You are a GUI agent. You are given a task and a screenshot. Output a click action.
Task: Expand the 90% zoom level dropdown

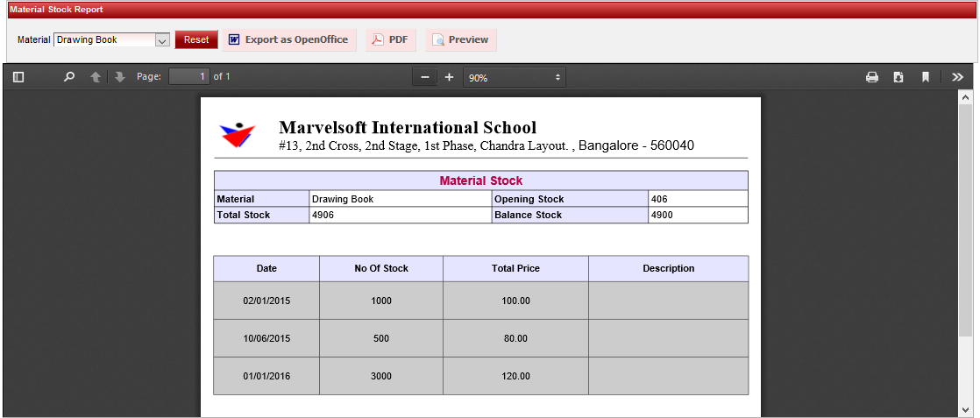click(515, 77)
